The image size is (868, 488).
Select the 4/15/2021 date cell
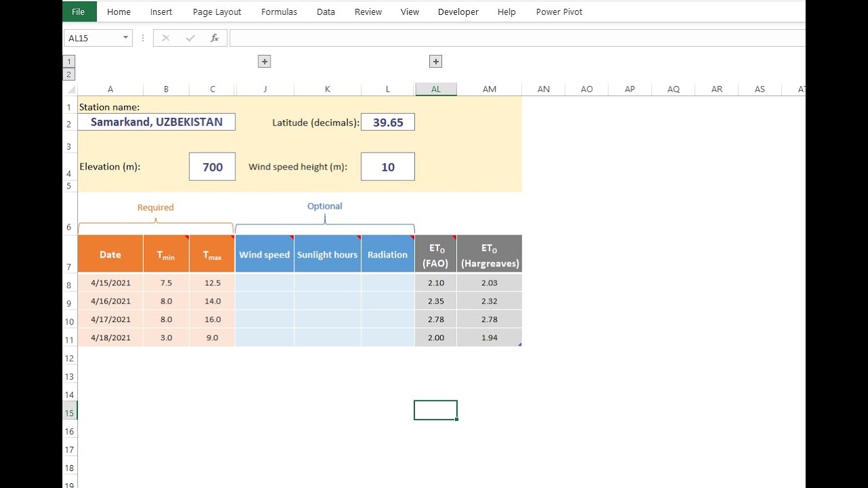tap(111, 283)
